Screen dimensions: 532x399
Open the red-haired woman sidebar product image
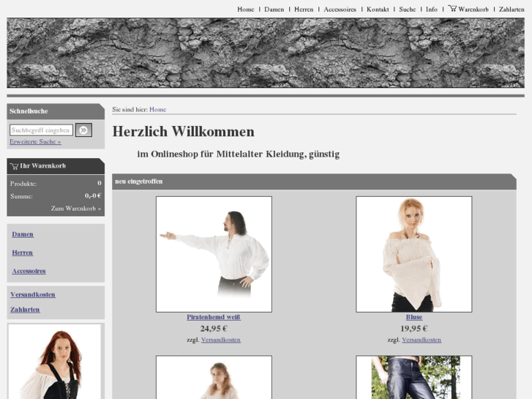(x=55, y=362)
